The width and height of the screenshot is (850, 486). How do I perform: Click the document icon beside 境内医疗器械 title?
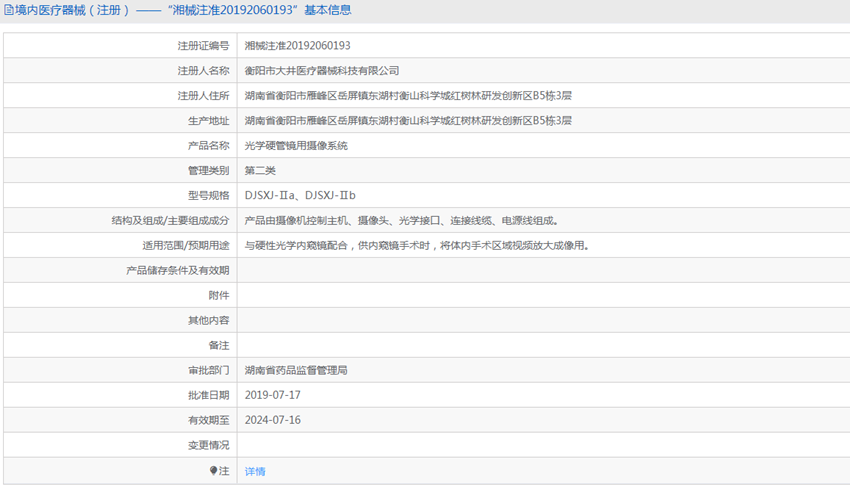(9, 10)
